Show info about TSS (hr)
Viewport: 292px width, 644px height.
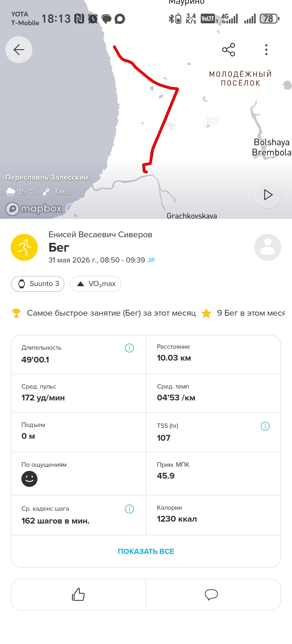265,426
